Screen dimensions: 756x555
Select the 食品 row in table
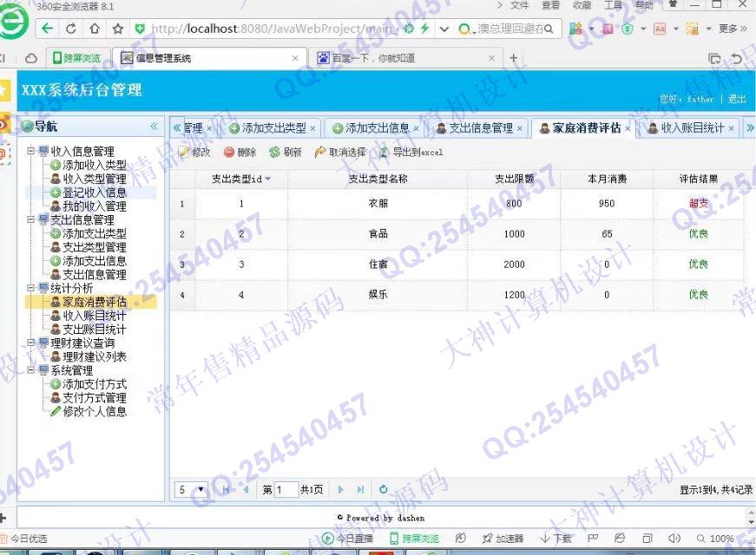[x=457, y=234]
